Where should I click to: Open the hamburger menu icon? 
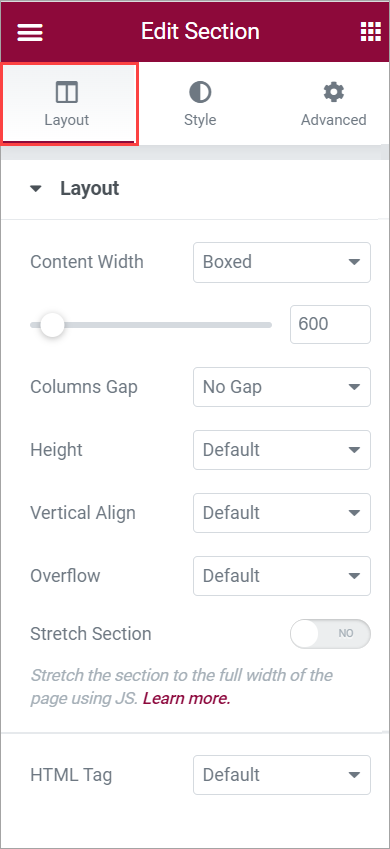[x=30, y=32]
